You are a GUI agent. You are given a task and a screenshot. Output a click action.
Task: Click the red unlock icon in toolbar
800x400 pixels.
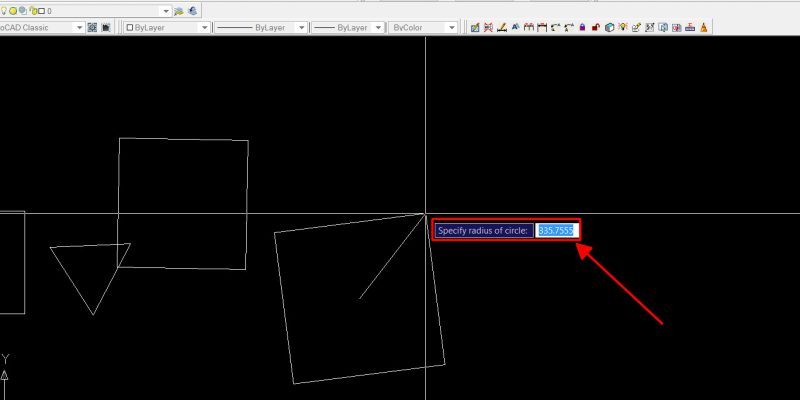click(595, 28)
